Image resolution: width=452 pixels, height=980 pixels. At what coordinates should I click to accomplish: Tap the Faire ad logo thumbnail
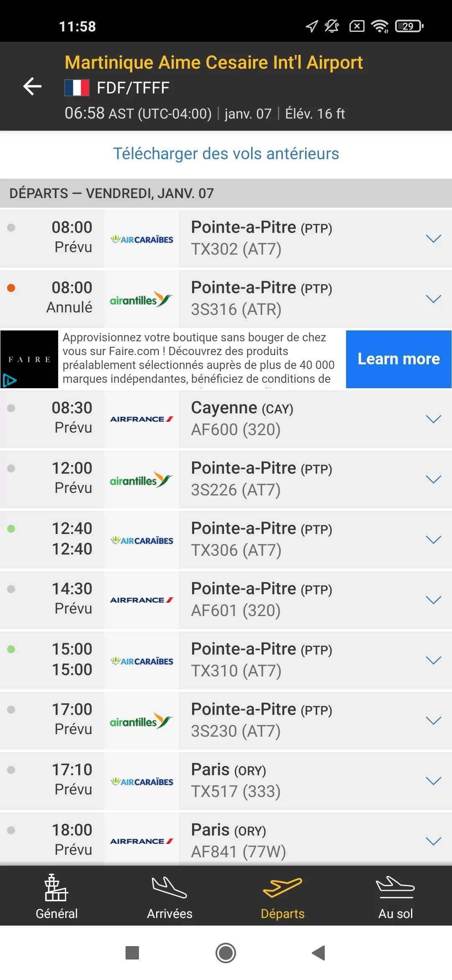pos(29,359)
